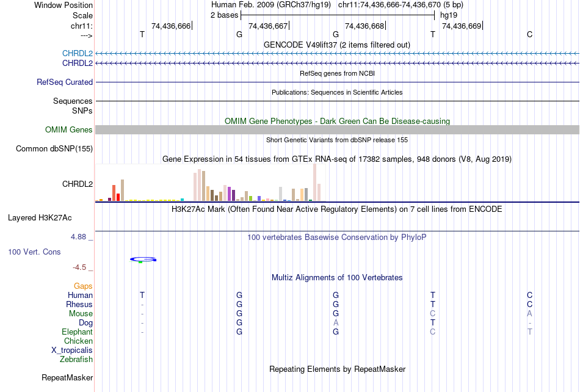Click the CHRDL2 label beside the GTEx chart
Screen dimensions: 580x392
[x=78, y=184]
